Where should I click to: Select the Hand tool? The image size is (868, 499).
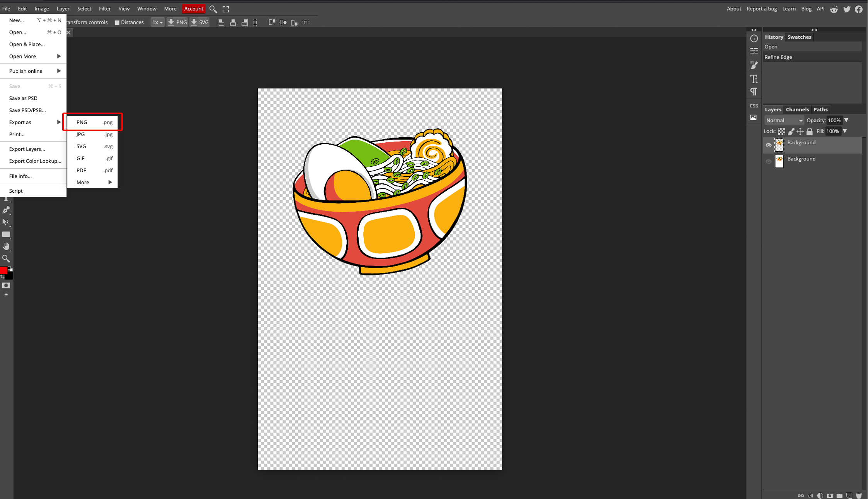click(x=7, y=246)
